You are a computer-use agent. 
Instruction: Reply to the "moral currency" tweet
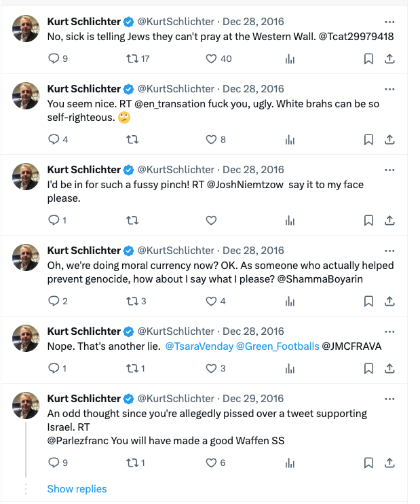click(54, 302)
